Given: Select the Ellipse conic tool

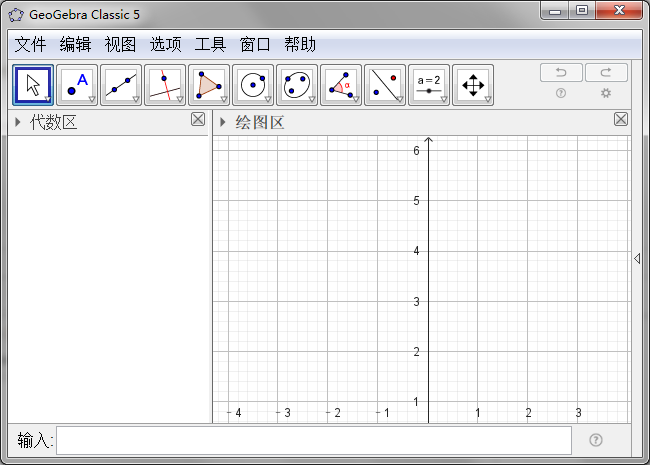Looking at the screenshot, I should click(x=297, y=85).
